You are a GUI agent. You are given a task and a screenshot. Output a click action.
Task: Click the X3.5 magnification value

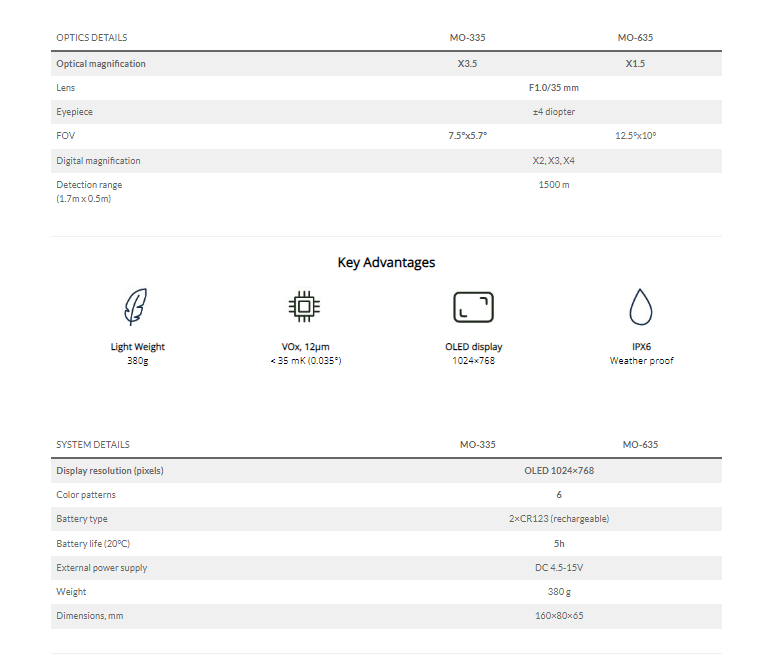[x=467, y=64]
